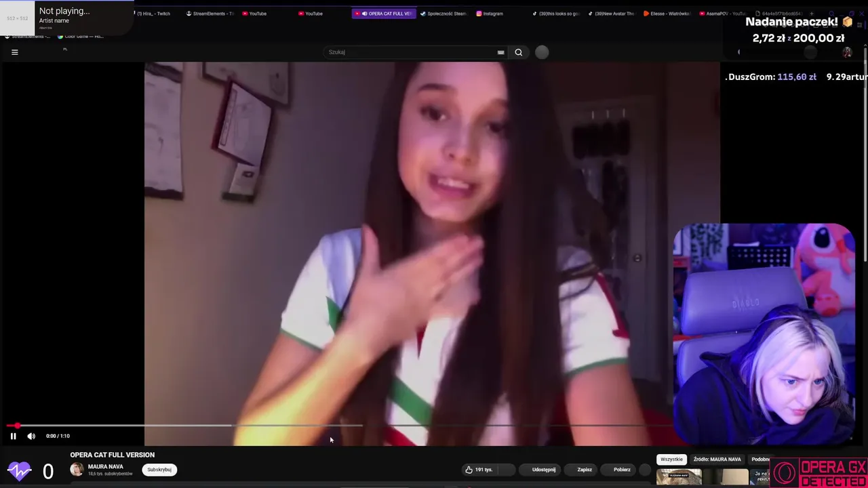Open the 'this looks so go' TikTok tab
Viewport: 868px width, 488px height.
[x=556, y=14]
